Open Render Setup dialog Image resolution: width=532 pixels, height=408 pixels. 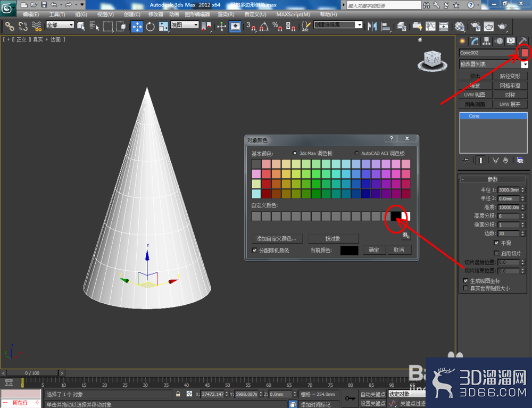pos(476,26)
